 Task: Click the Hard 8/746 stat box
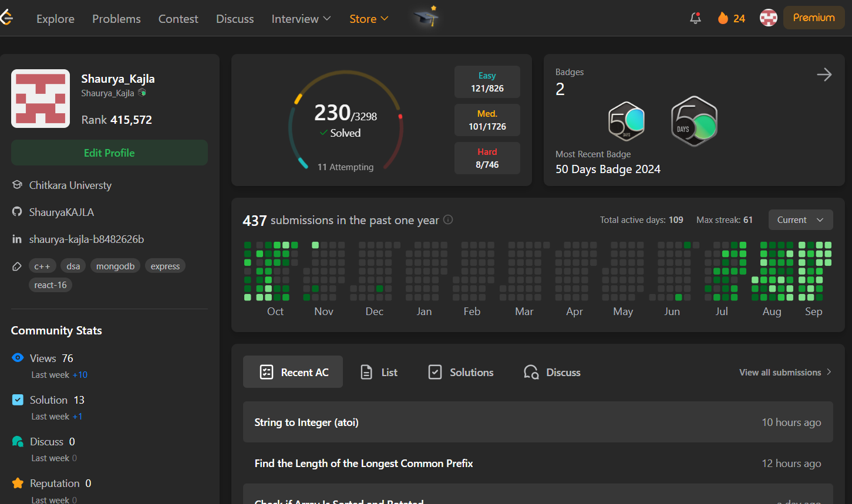pos(487,158)
